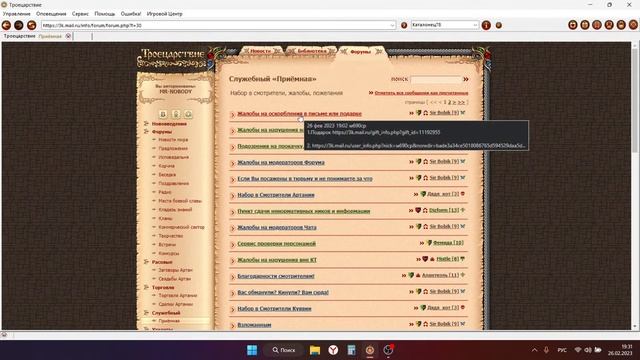
Task: Open Windows Start menu
Action: (252, 350)
